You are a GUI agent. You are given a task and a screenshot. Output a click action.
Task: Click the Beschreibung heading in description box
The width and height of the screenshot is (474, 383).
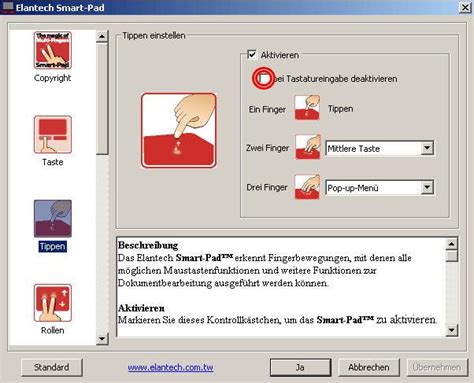[148, 245]
